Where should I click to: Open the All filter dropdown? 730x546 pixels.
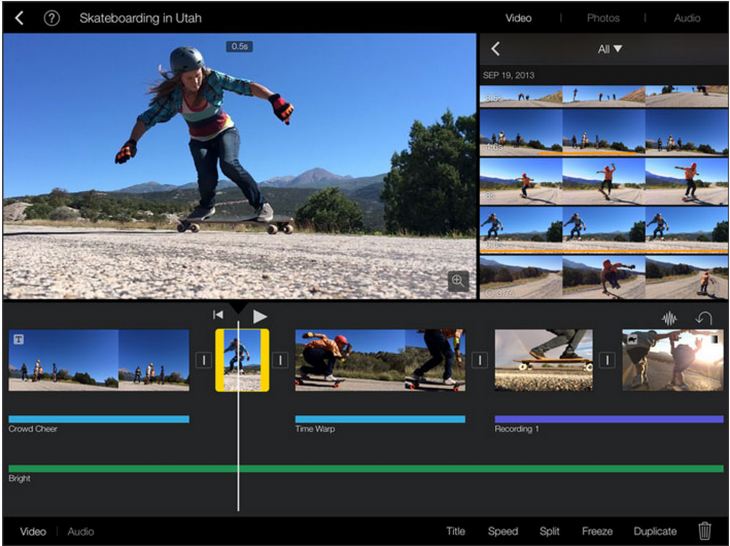pyautogui.click(x=610, y=48)
